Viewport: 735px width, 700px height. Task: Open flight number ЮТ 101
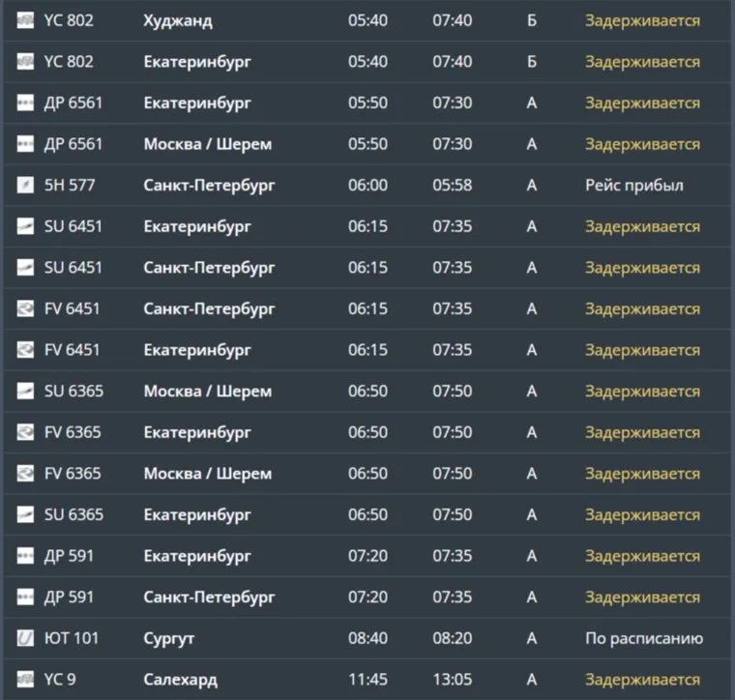click(72, 638)
